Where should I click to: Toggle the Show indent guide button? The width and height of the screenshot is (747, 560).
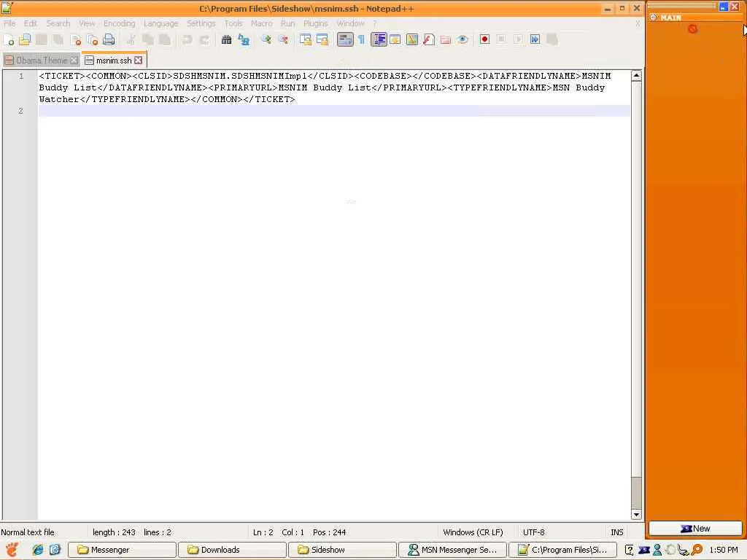(379, 39)
